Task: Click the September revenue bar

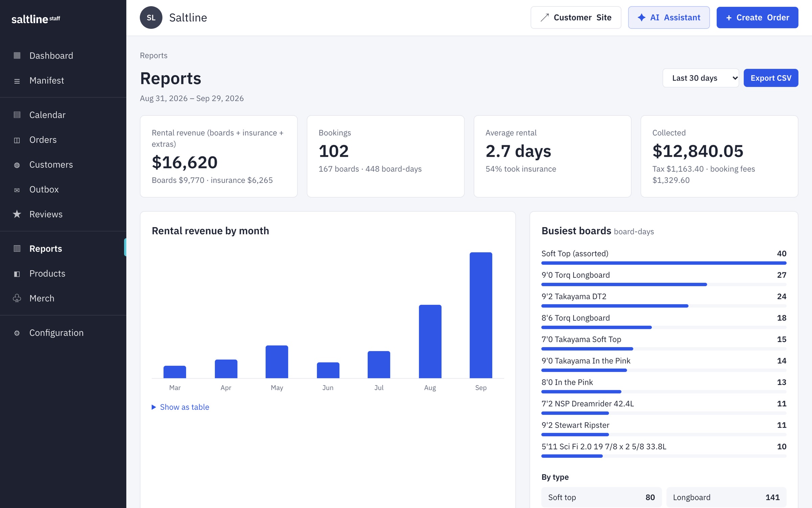Action: [x=481, y=315]
